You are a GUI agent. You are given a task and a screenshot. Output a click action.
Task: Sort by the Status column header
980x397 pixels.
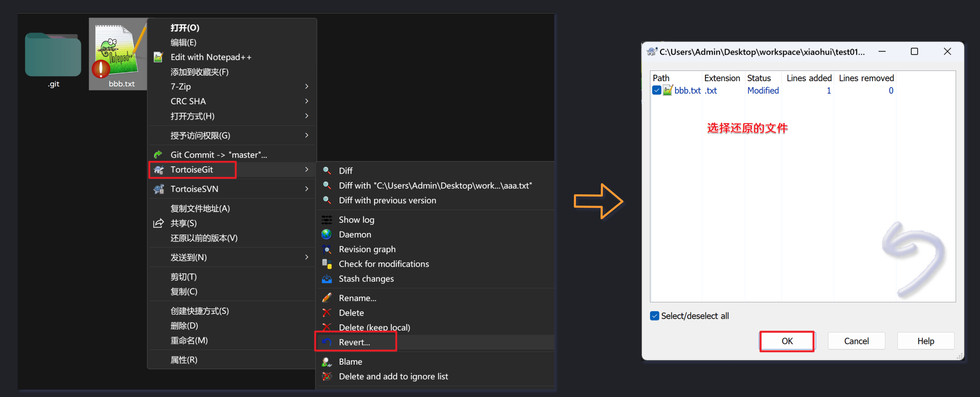(x=759, y=78)
